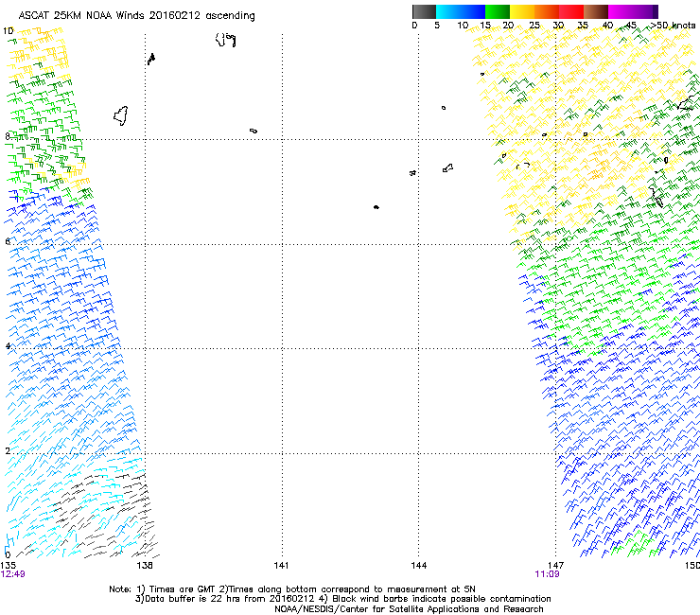Viewport: 700px width, 615px height.
Task: Click the NOAA/NESDIS credit line
Action: 409,609
